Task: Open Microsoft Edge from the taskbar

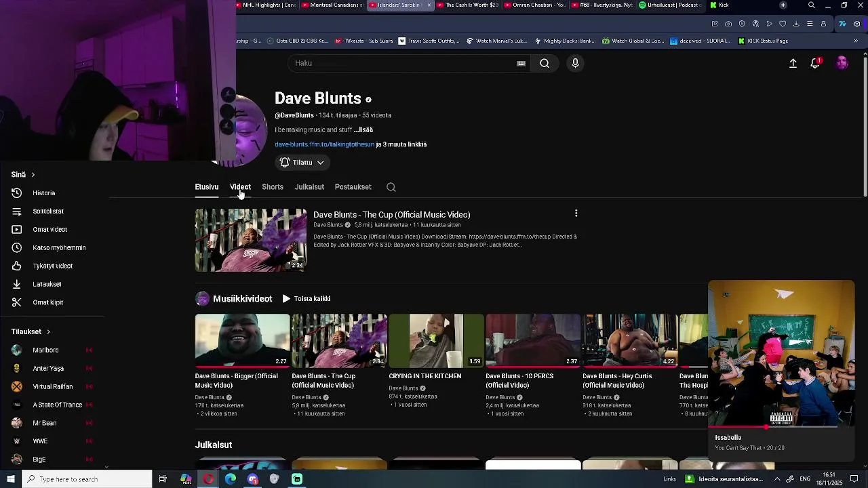Action: (x=231, y=479)
